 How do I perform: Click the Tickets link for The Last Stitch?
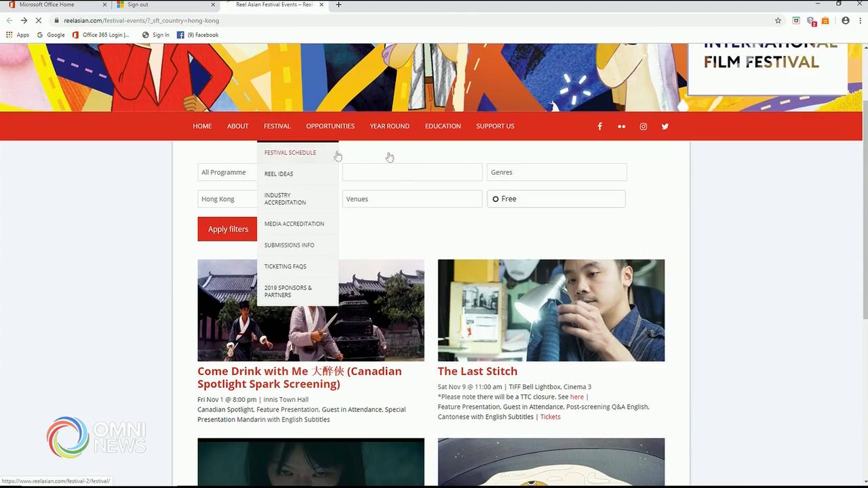[550, 417]
